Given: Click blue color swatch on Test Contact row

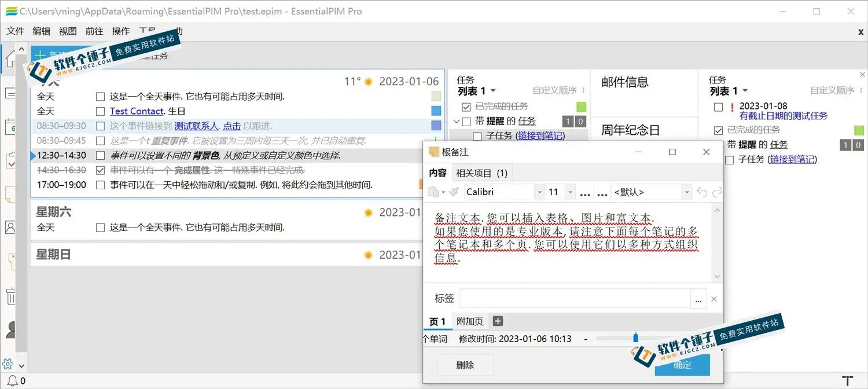Looking at the screenshot, I should (x=436, y=111).
